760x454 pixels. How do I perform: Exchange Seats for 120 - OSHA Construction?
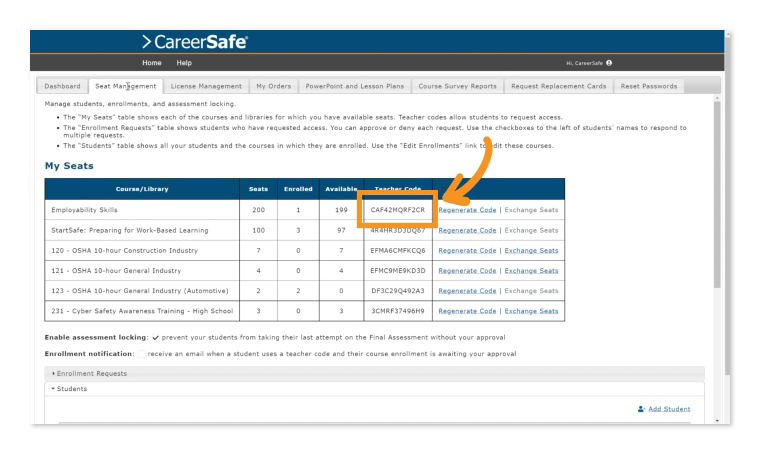pos(531,251)
